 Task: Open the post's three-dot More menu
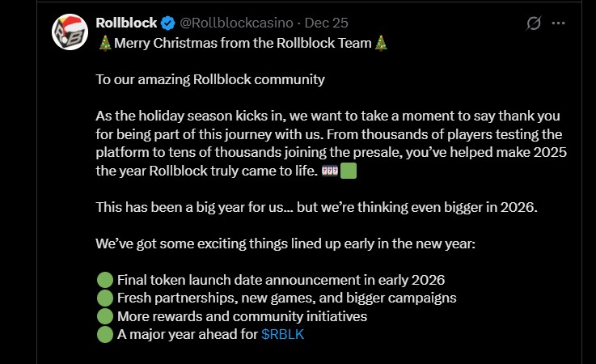[558, 23]
